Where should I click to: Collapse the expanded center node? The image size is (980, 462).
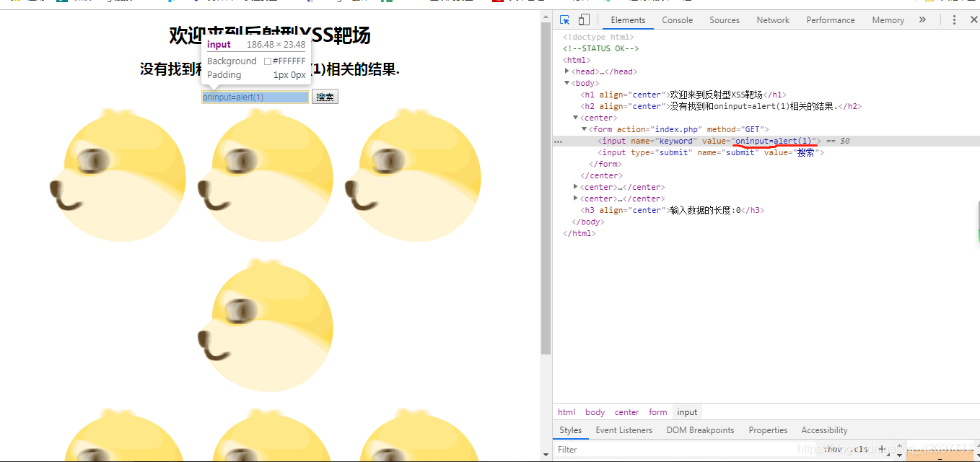point(576,118)
